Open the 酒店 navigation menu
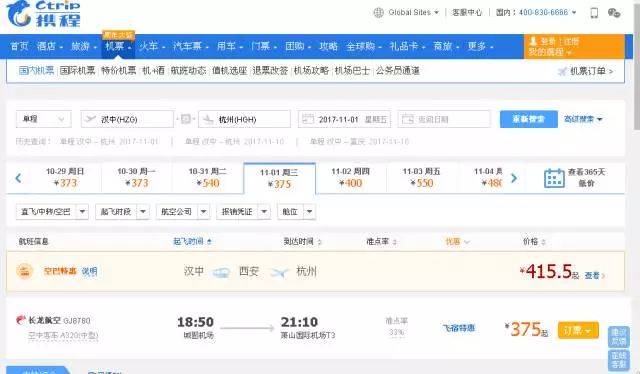Screen dimensions: 640x374 (49, 46)
